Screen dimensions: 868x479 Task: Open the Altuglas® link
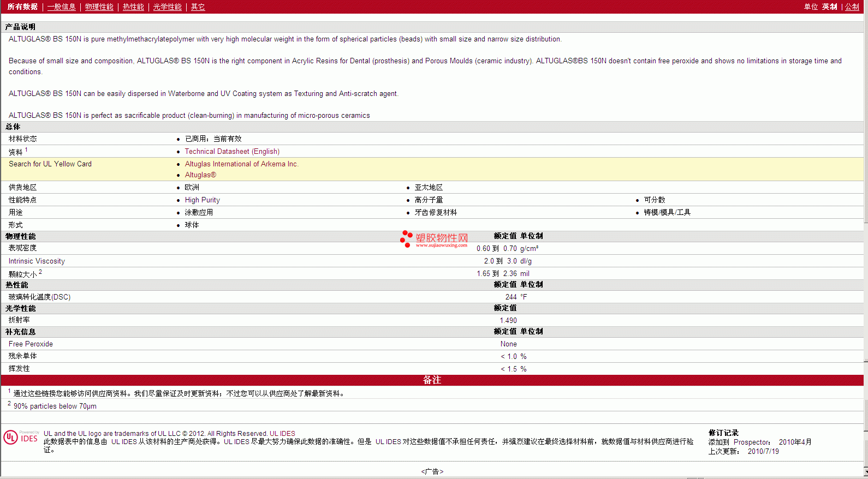pos(200,175)
